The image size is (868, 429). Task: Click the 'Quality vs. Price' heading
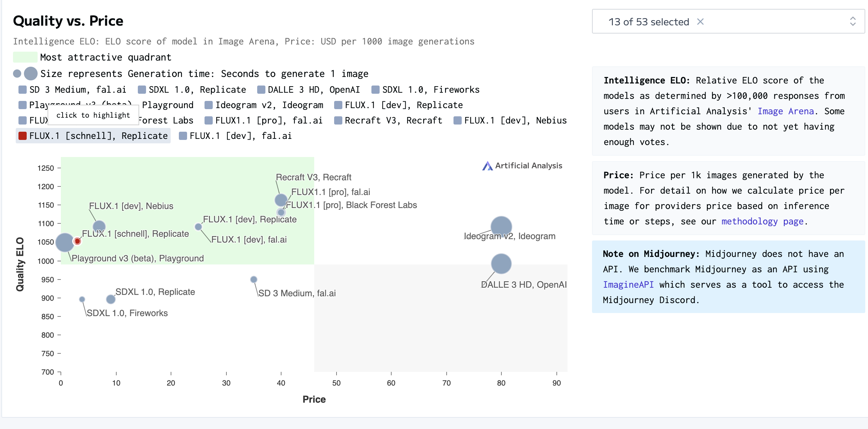[68, 21]
